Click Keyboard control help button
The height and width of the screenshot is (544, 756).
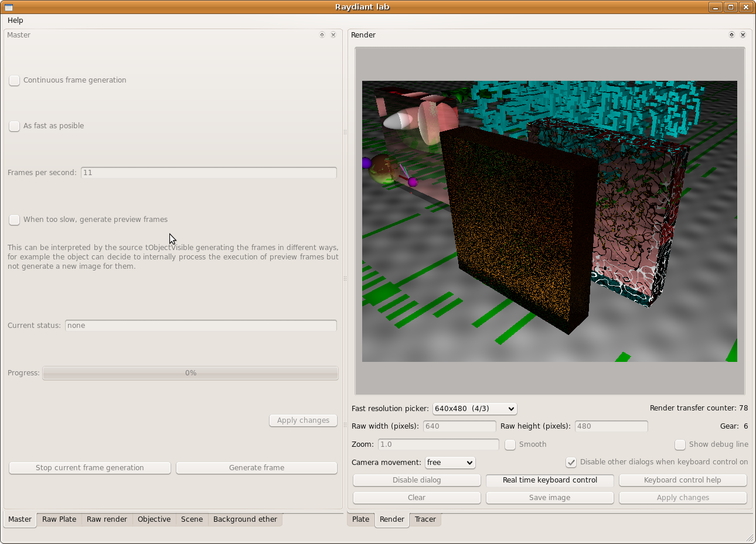[682, 480]
